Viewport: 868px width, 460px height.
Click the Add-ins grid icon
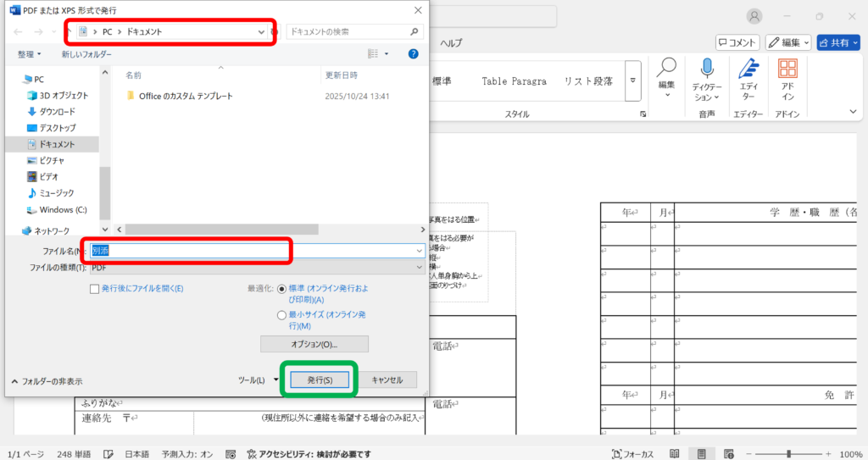click(x=787, y=69)
